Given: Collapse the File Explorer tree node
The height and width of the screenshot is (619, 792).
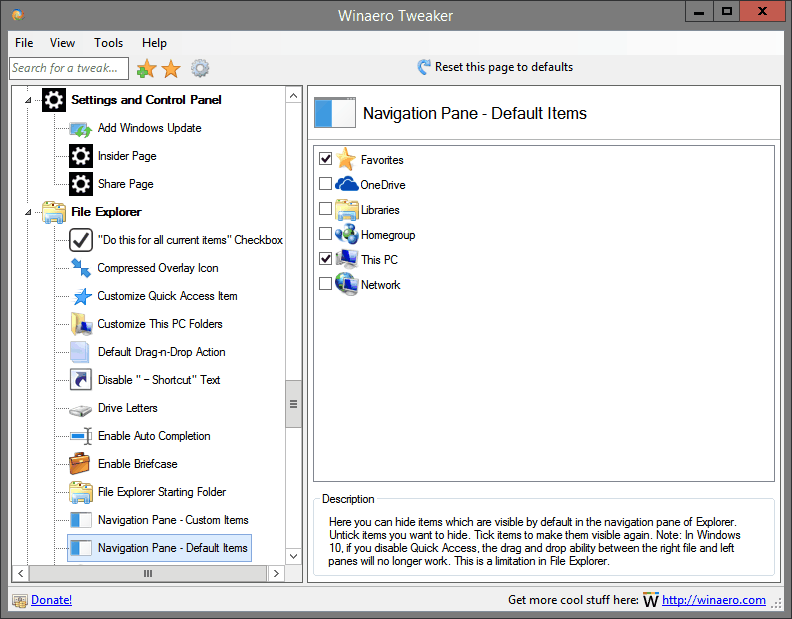Looking at the screenshot, I should pyautogui.click(x=28, y=212).
